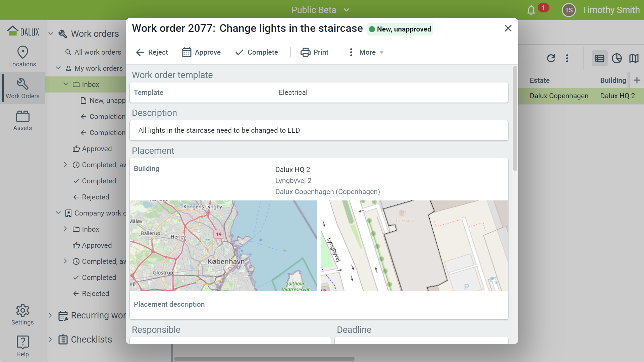This screenshot has height=362, width=644.
Task: Select the list view toggle
Action: (x=599, y=58)
